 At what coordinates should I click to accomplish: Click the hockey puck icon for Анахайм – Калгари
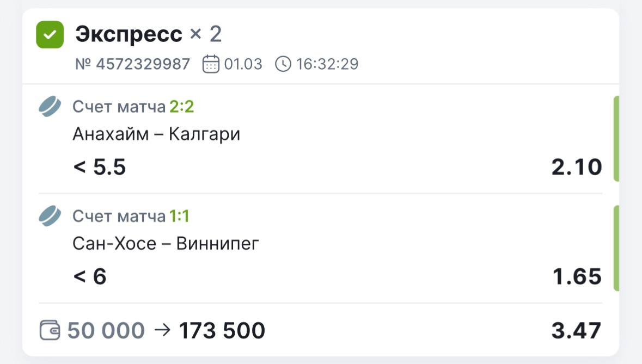point(50,107)
